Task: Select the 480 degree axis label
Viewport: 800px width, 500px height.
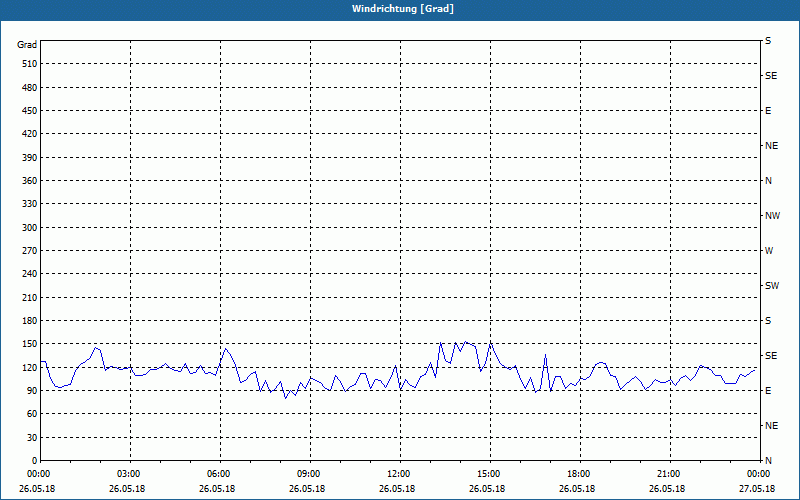Action: tap(30, 87)
